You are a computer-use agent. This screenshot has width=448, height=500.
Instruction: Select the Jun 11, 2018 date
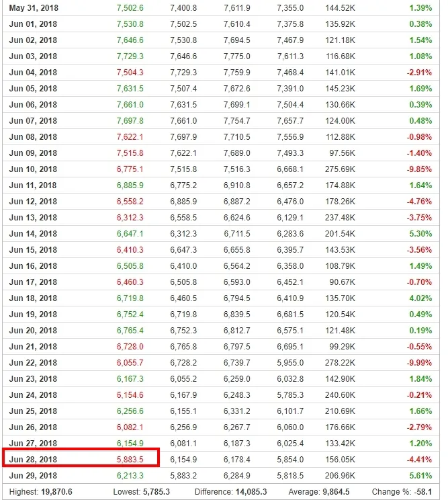coord(33,185)
